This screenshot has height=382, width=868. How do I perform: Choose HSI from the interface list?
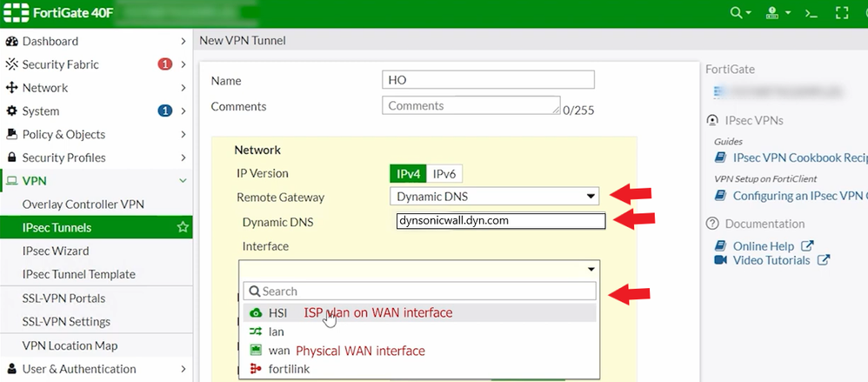(419, 312)
